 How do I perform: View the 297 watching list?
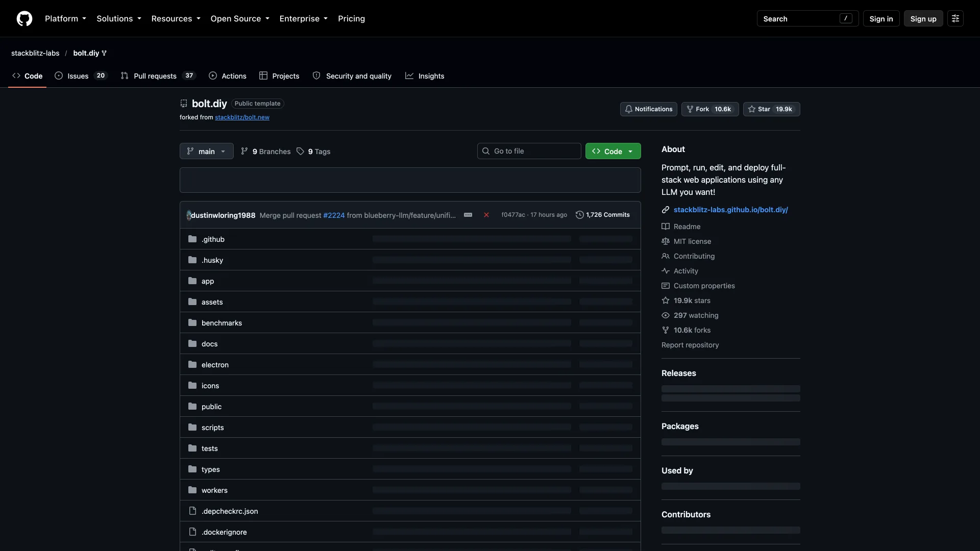click(690, 315)
